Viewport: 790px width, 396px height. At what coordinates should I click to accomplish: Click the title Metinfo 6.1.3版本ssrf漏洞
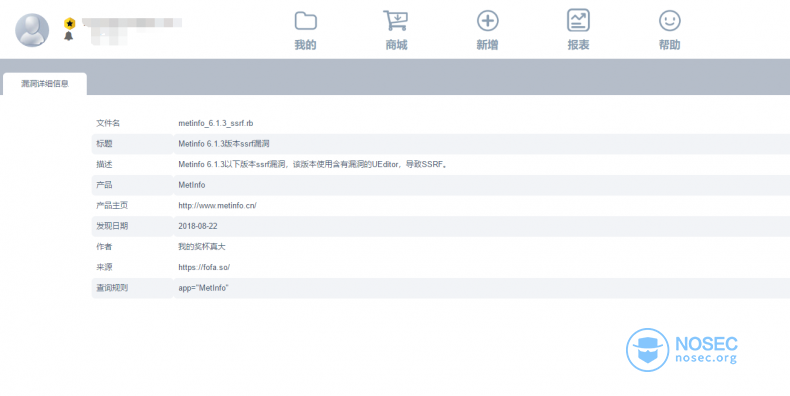[x=224, y=144]
